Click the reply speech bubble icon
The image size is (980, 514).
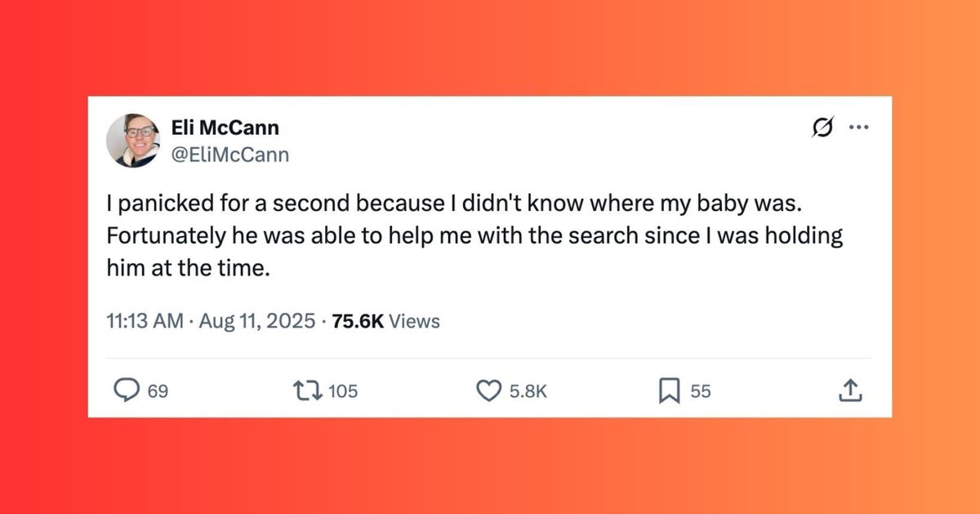(x=125, y=391)
